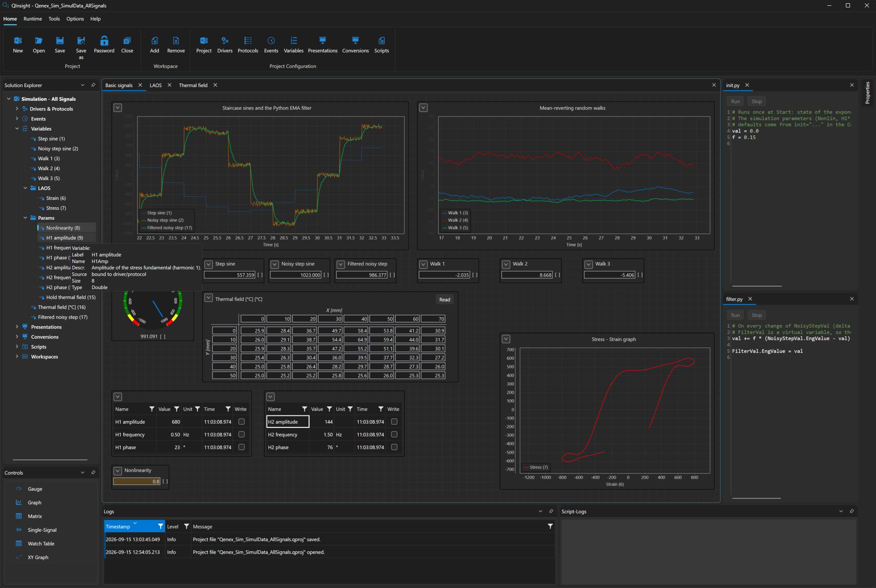Screen dimensions: 876x588
Task: Expand the Drivers & Protocols node
Action: pyautogui.click(x=17, y=109)
